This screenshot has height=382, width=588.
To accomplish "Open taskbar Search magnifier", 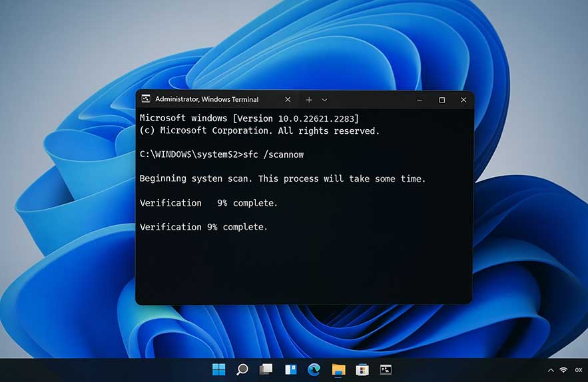I will (242, 369).
